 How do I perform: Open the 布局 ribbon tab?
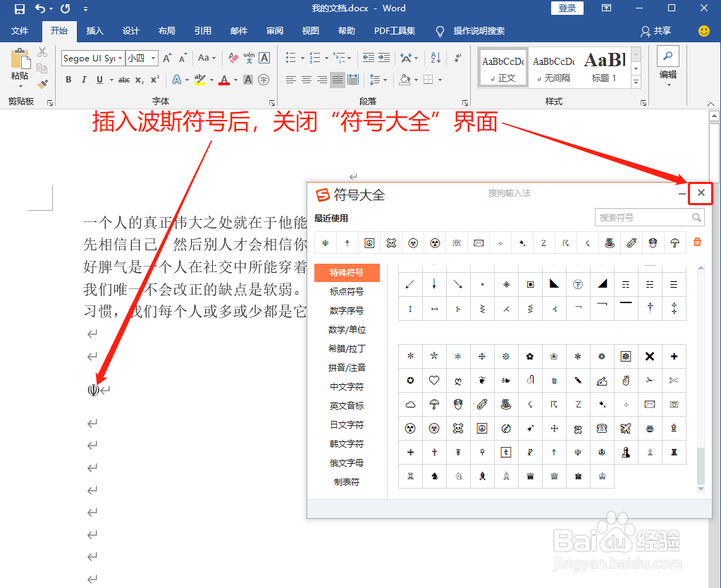click(x=166, y=31)
